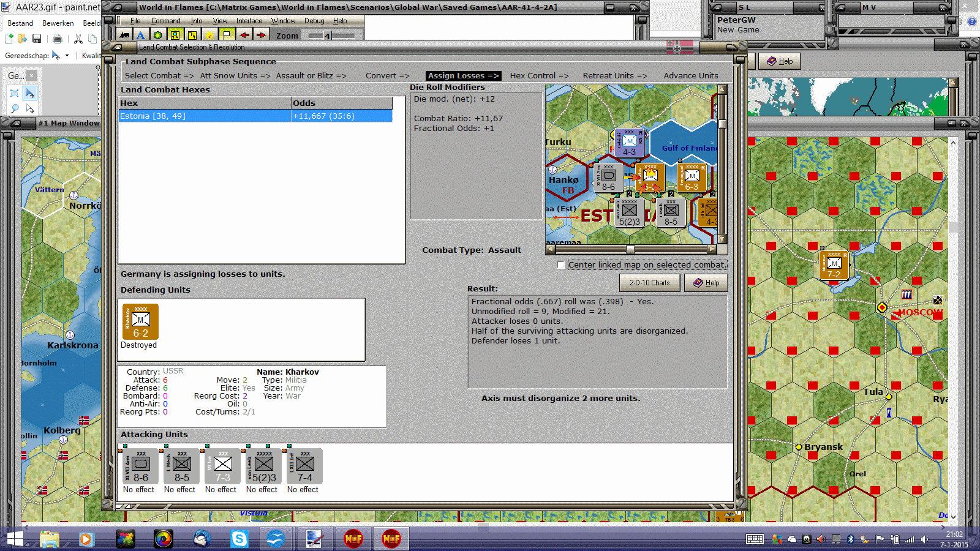Click Retreat Units subphase step
Viewport: 980px width, 551px height.
coord(615,76)
